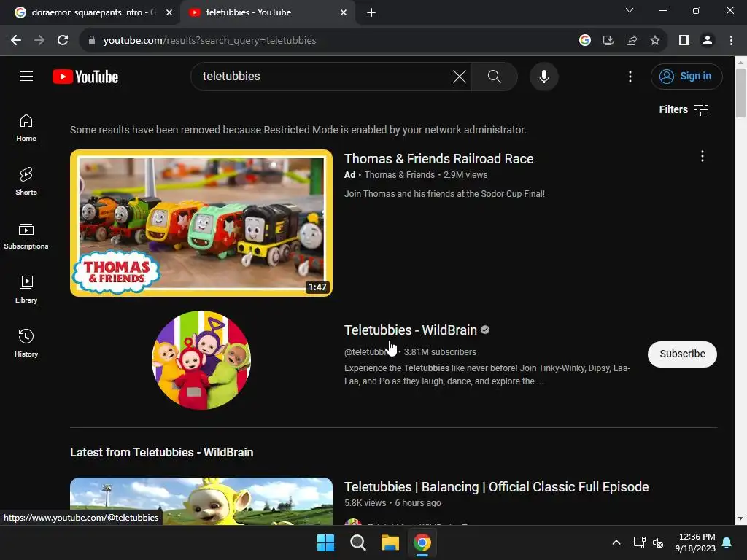The height and width of the screenshot is (560, 747).
Task: Go to Home in the sidebar
Action: [x=26, y=128]
